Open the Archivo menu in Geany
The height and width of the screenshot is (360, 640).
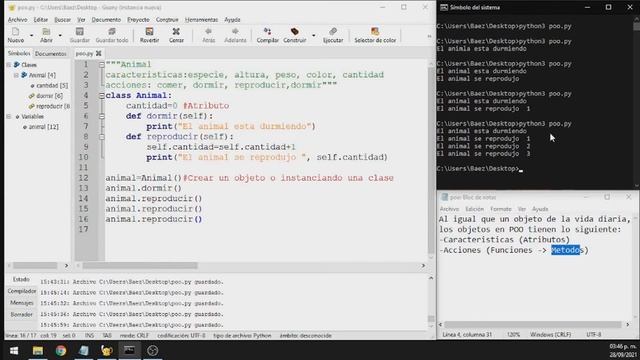coord(18,20)
